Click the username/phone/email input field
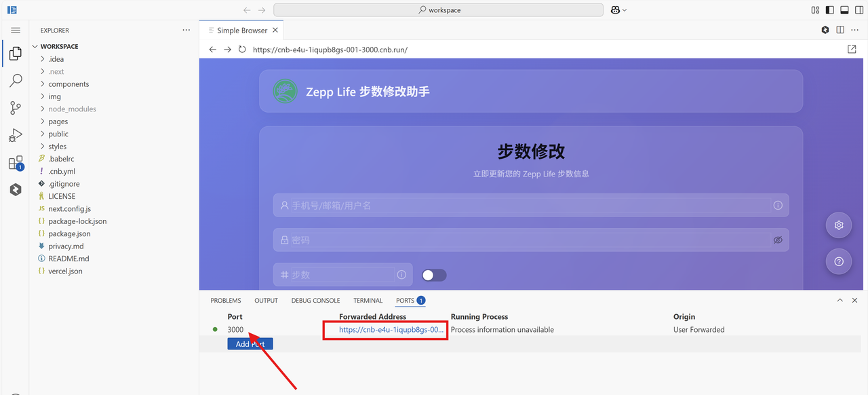Viewport: 868px width, 395px height. click(x=531, y=205)
